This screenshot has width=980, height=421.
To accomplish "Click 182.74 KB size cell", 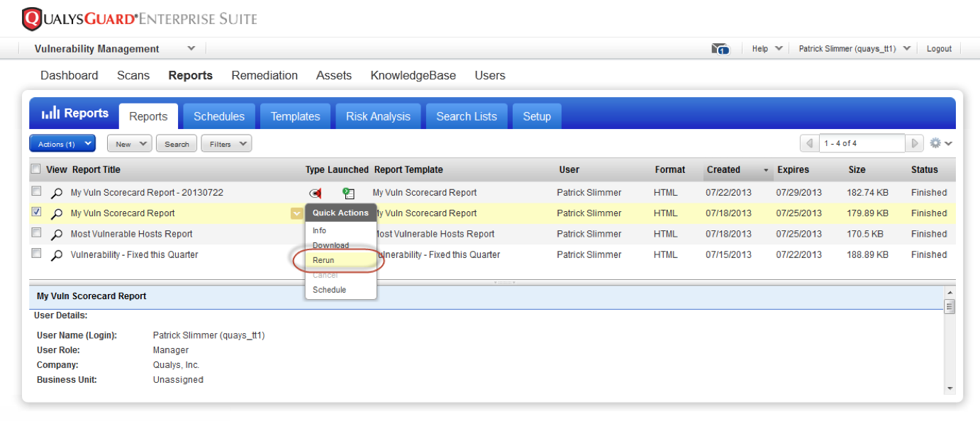I will [868, 193].
